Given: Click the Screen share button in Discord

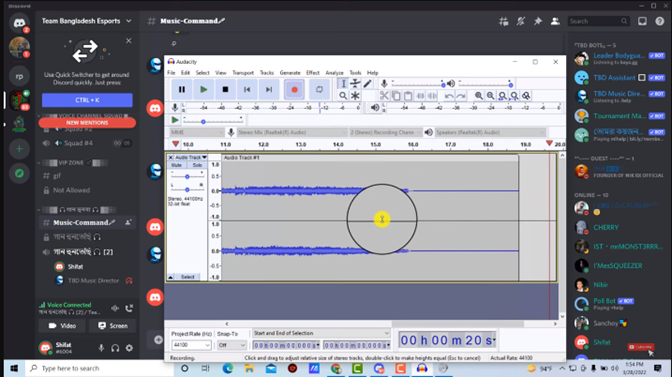Looking at the screenshot, I should tap(113, 326).
